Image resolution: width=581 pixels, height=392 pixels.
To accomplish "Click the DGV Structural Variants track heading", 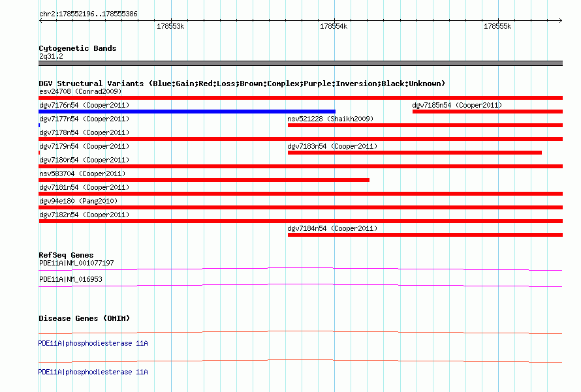I will [242, 83].
